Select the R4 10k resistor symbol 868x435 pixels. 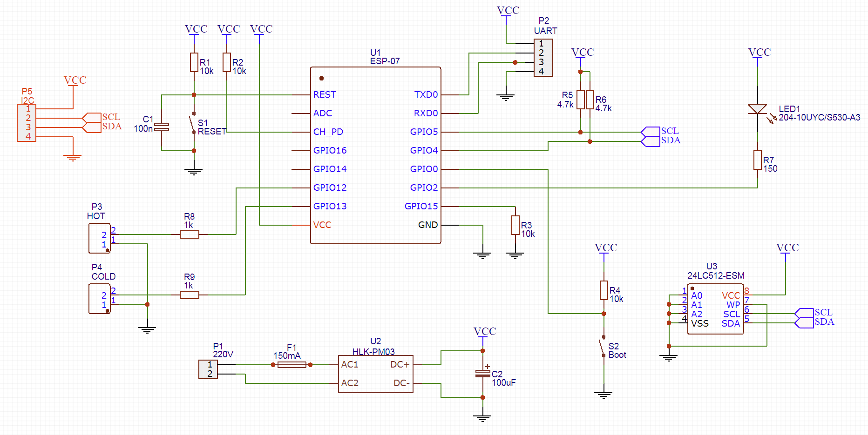pos(604,290)
